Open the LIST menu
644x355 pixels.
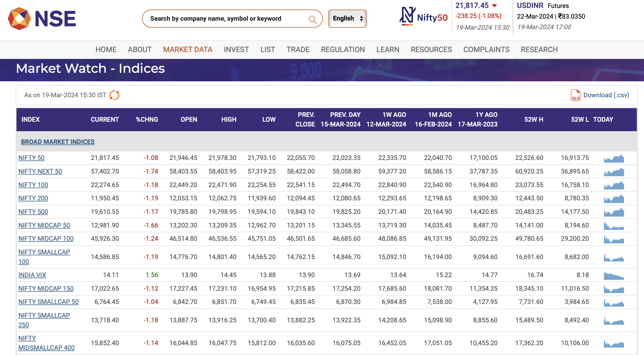(x=268, y=50)
